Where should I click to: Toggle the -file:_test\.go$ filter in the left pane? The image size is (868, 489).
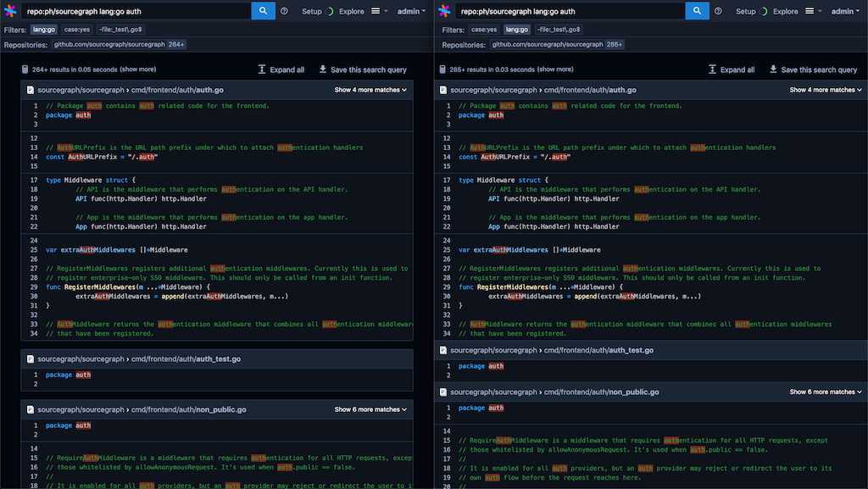(x=120, y=30)
